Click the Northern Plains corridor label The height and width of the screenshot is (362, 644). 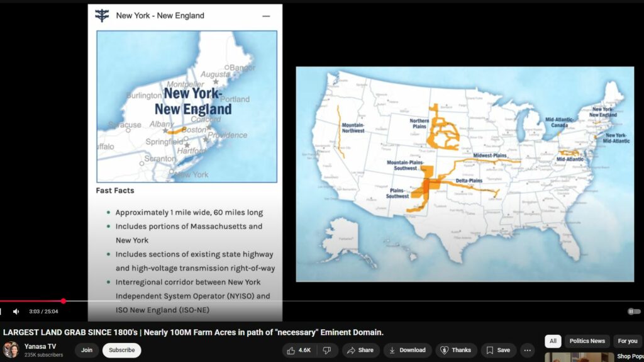419,123
